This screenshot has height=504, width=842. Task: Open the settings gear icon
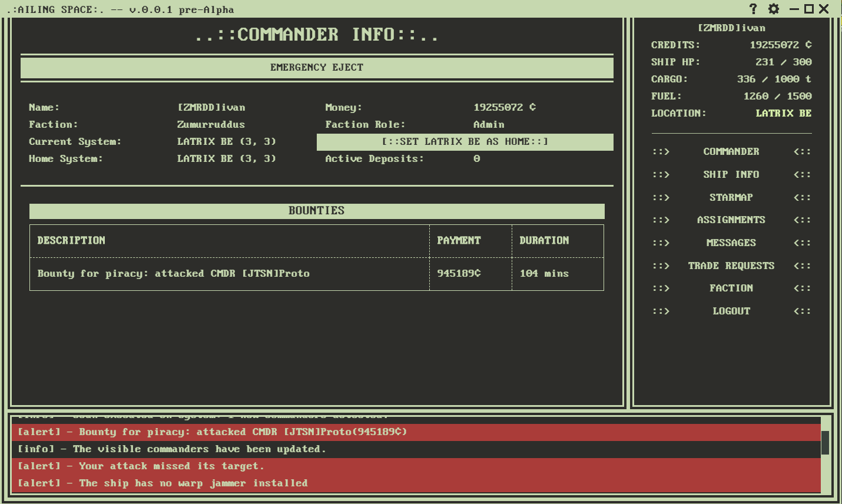[773, 9]
